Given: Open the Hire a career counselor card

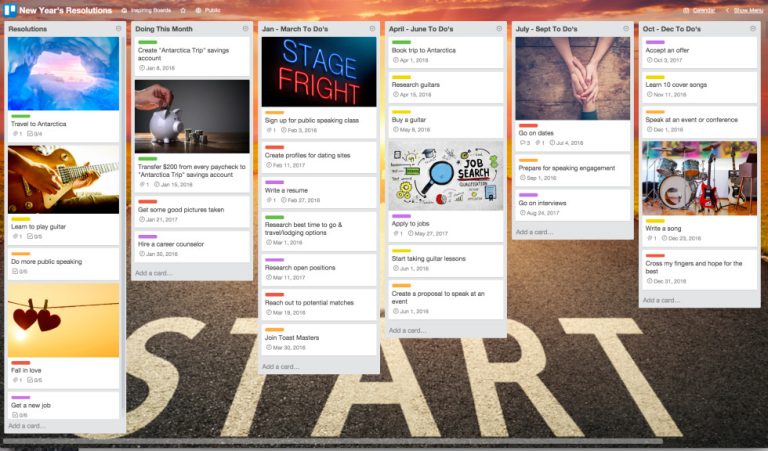Looking at the screenshot, I should coord(192,247).
